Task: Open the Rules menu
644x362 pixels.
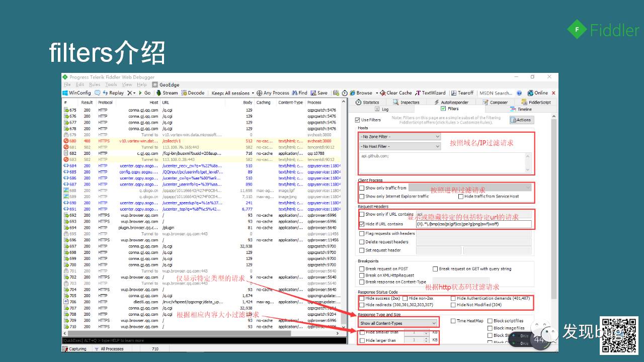Action: coord(95,84)
